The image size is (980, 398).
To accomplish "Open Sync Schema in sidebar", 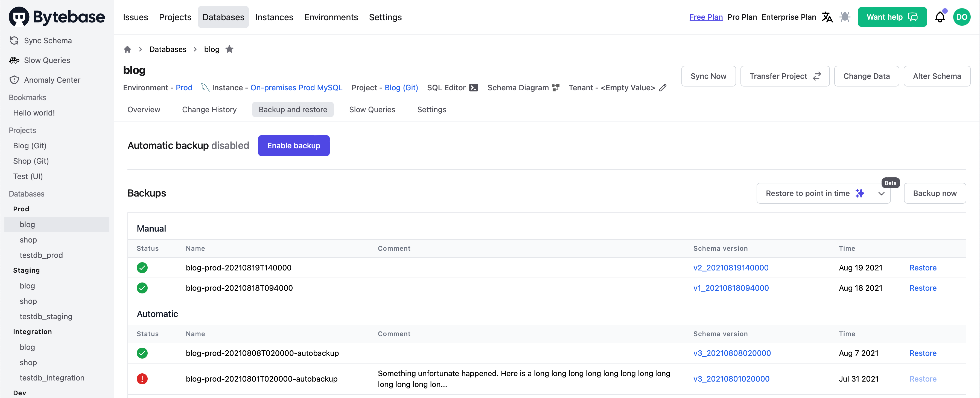I will 48,41.
